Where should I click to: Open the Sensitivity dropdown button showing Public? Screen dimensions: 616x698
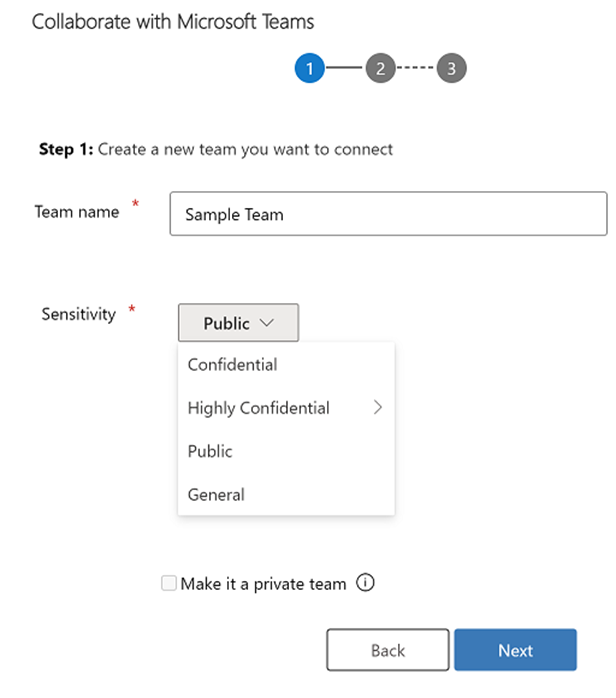coord(238,323)
